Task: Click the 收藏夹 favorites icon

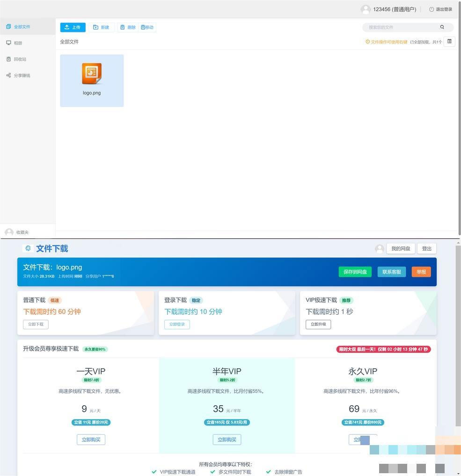Action: [x=8, y=231]
